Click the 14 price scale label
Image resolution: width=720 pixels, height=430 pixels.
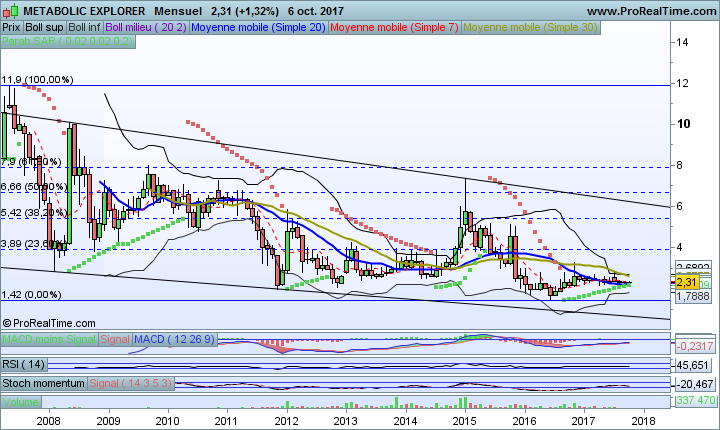pos(682,42)
